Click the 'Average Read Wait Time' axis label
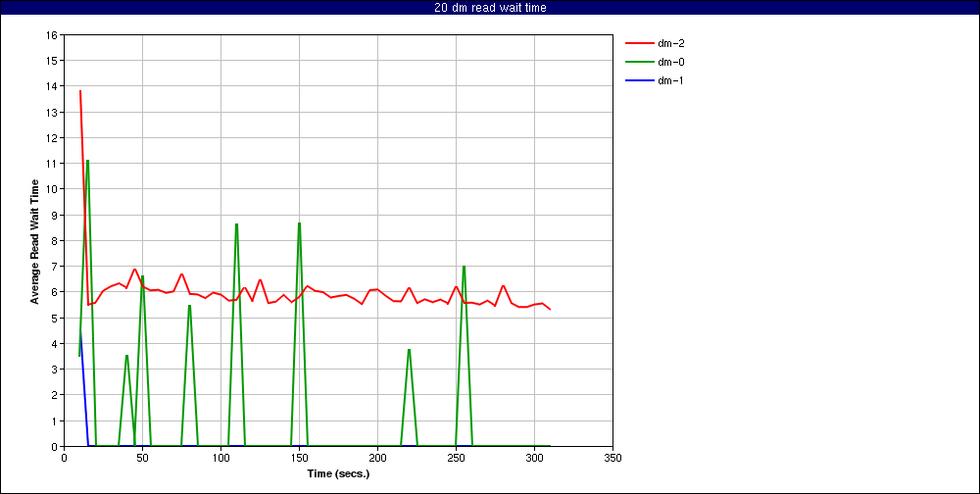The image size is (980, 494). pos(35,241)
